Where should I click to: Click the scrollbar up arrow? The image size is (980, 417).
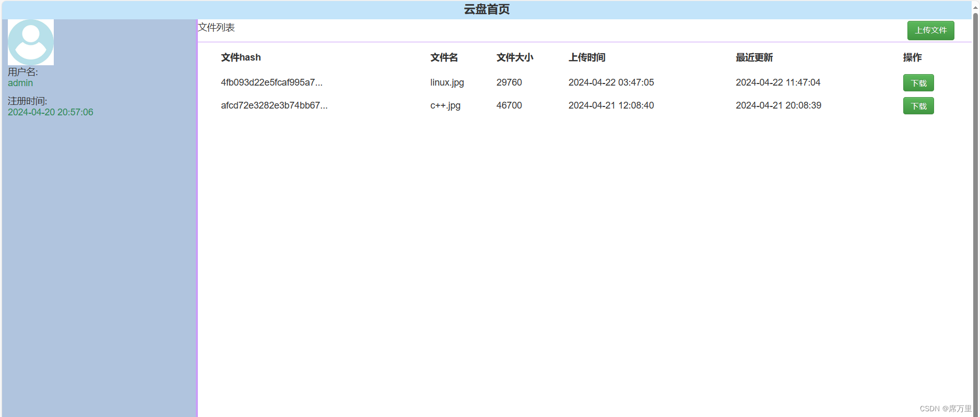point(975,7)
